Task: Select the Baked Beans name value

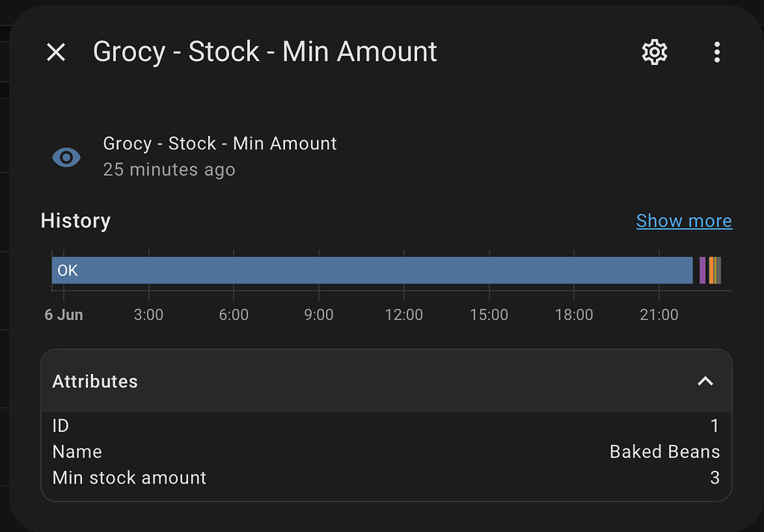Action: [x=665, y=451]
